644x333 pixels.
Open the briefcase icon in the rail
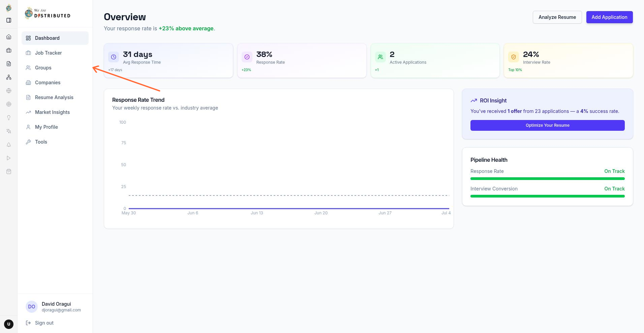9,50
